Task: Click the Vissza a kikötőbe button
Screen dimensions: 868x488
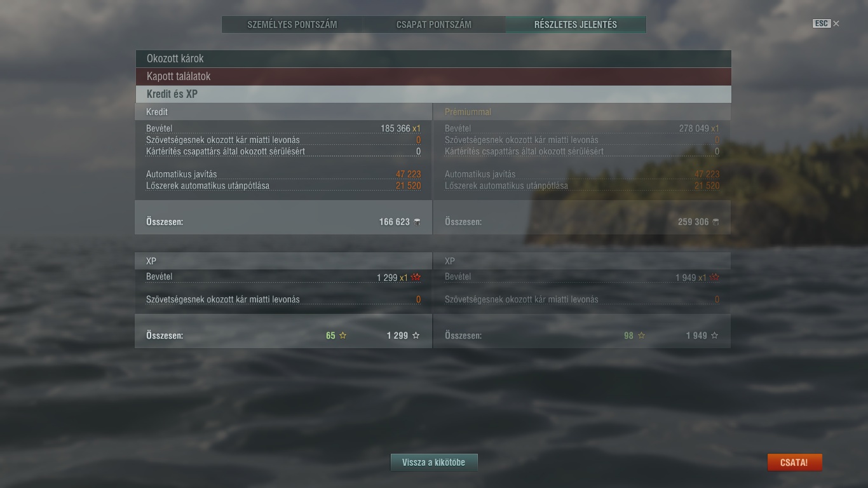Action: coord(434,463)
